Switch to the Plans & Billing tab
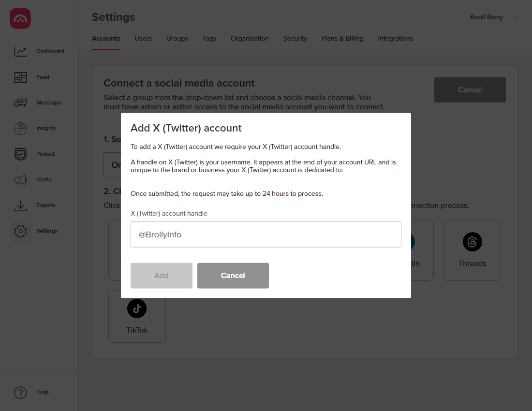532x411 pixels. [342, 38]
